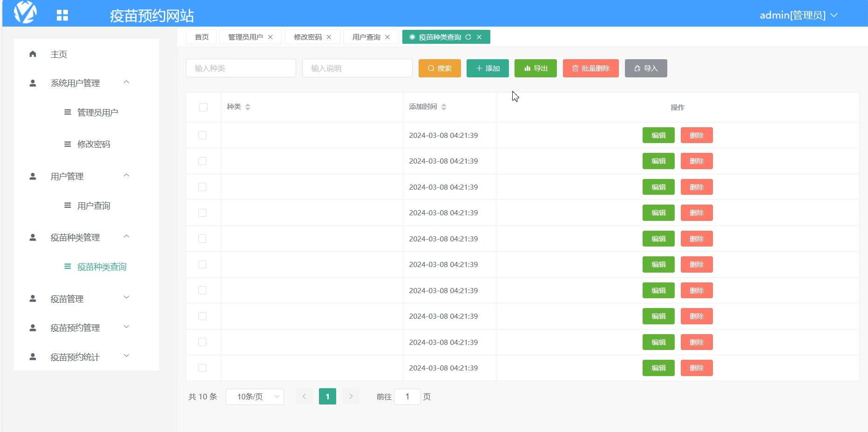Sort table by 种类 column

[x=248, y=107]
